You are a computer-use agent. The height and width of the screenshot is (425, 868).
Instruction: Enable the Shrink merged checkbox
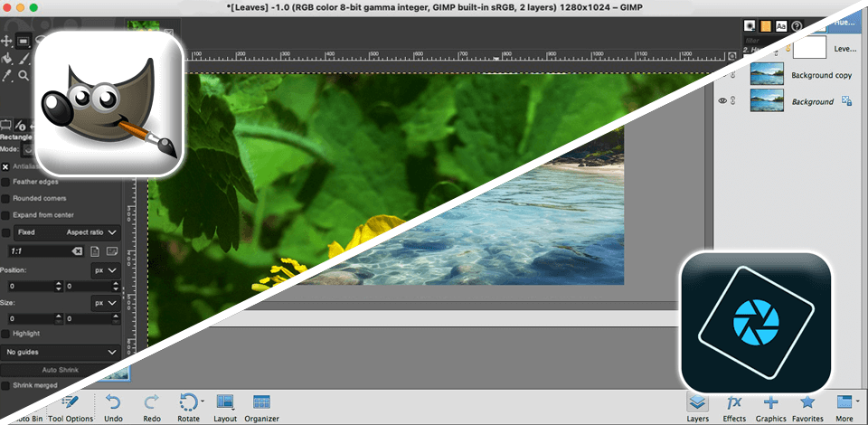tap(5, 385)
